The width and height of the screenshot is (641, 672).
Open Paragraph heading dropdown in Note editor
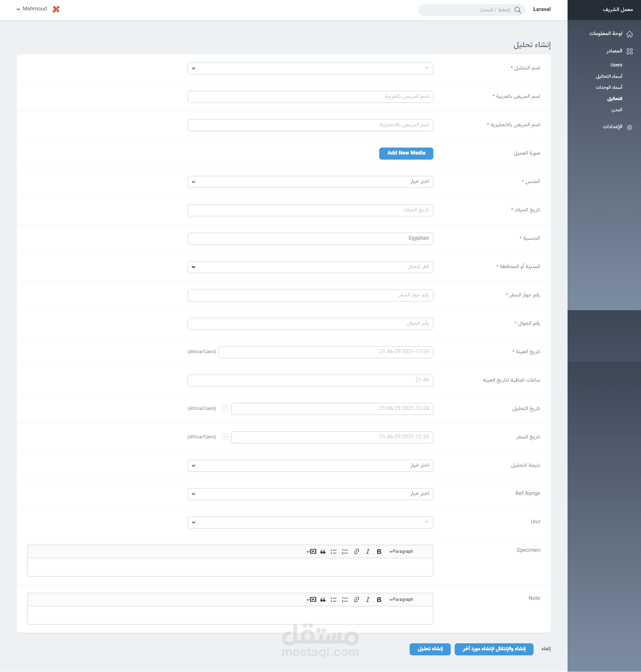point(401,600)
